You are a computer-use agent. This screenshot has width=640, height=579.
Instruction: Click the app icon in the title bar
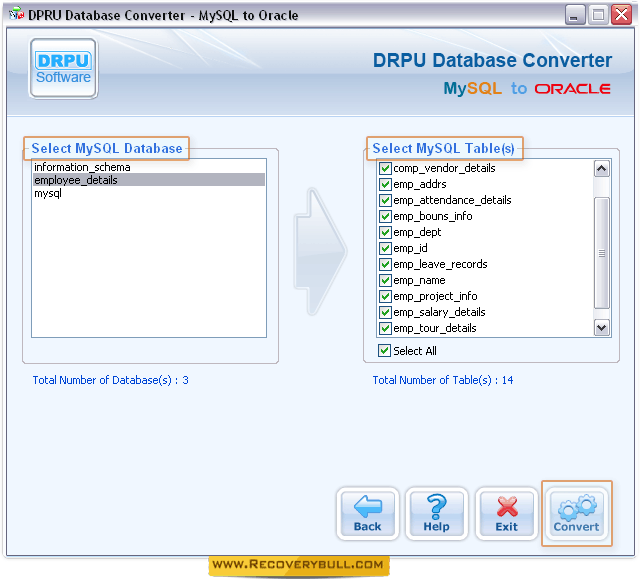click(x=16, y=14)
